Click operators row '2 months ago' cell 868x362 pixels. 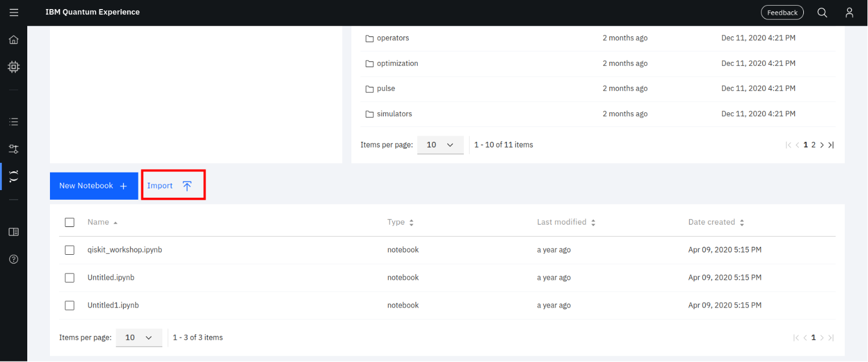[x=625, y=38]
